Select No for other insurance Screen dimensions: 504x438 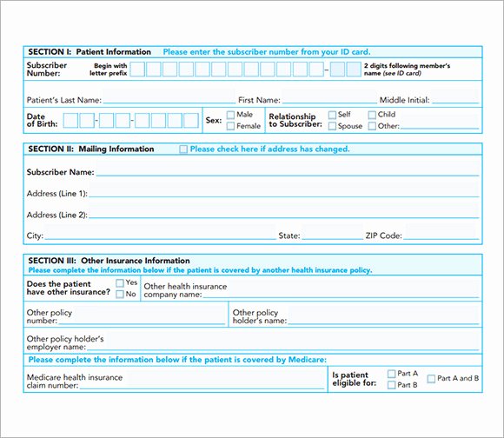120,294
